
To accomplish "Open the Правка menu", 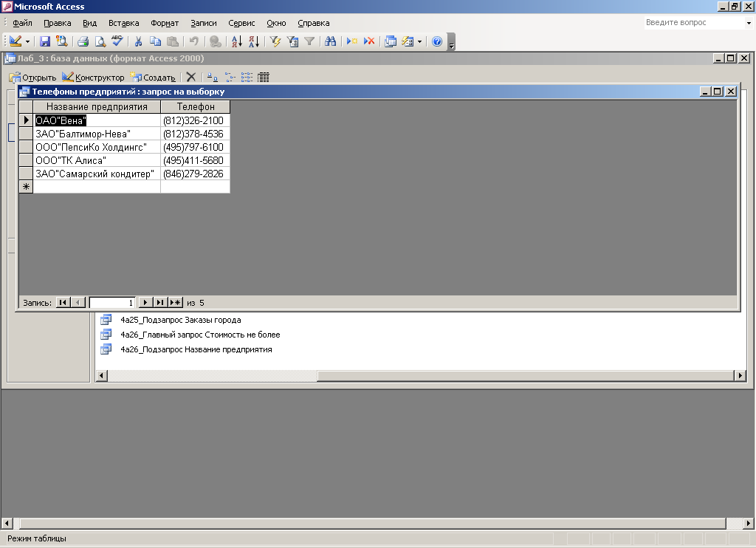I will point(58,23).
